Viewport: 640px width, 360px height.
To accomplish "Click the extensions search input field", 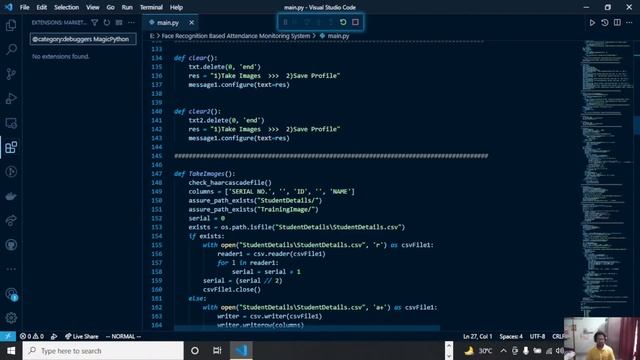I will (x=83, y=39).
